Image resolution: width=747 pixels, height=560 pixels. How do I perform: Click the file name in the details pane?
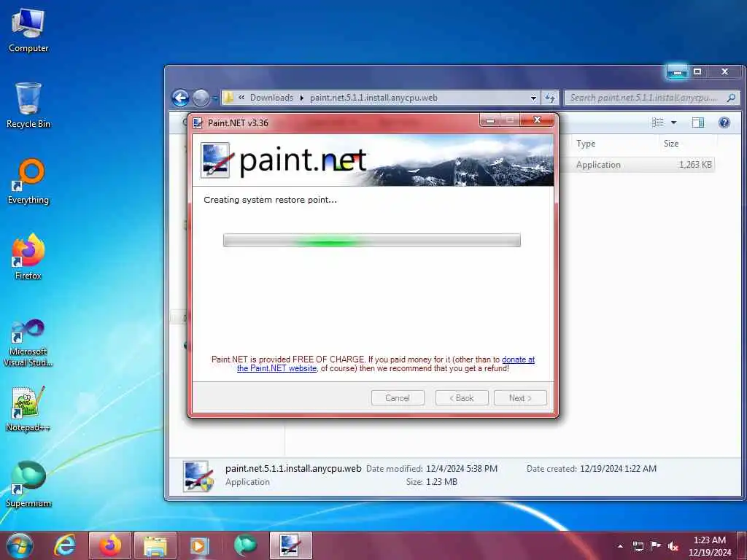pyautogui.click(x=293, y=469)
